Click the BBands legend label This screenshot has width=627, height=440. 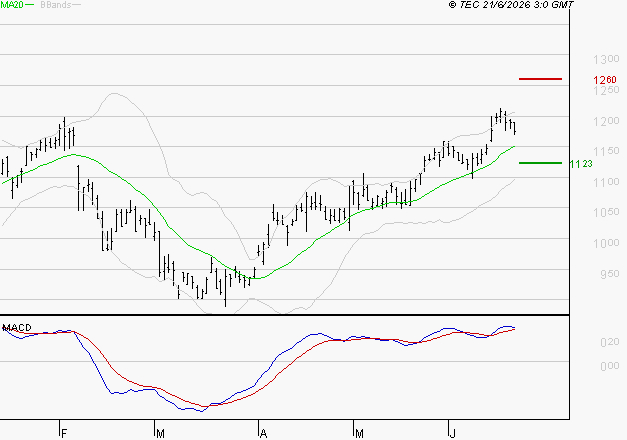56,5
